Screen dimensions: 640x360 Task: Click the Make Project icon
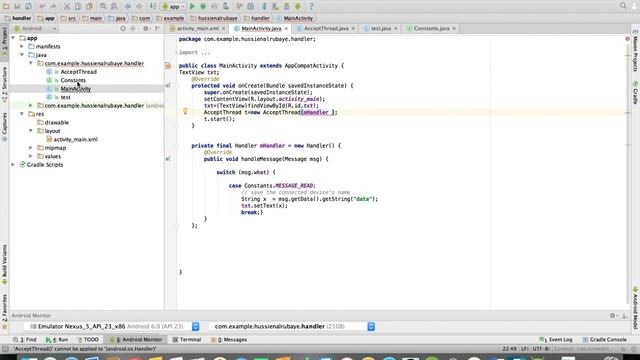coord(153,6)
